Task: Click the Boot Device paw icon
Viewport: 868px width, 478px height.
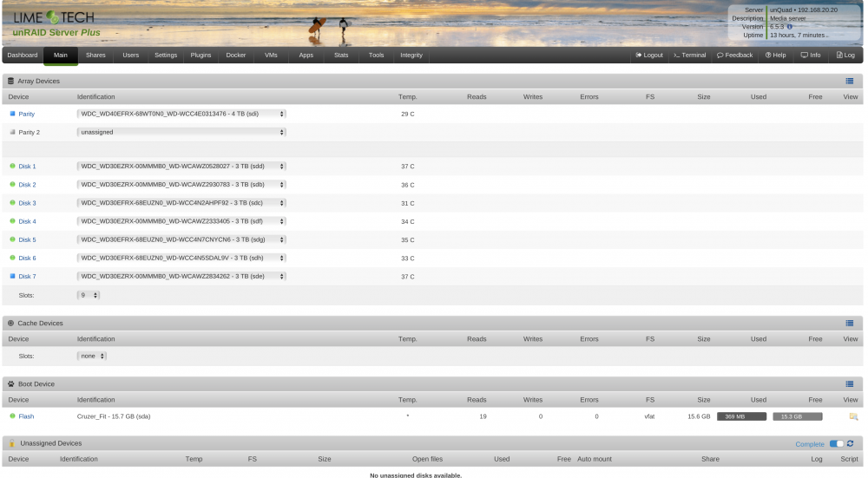Action: click(x=10, y=384)
